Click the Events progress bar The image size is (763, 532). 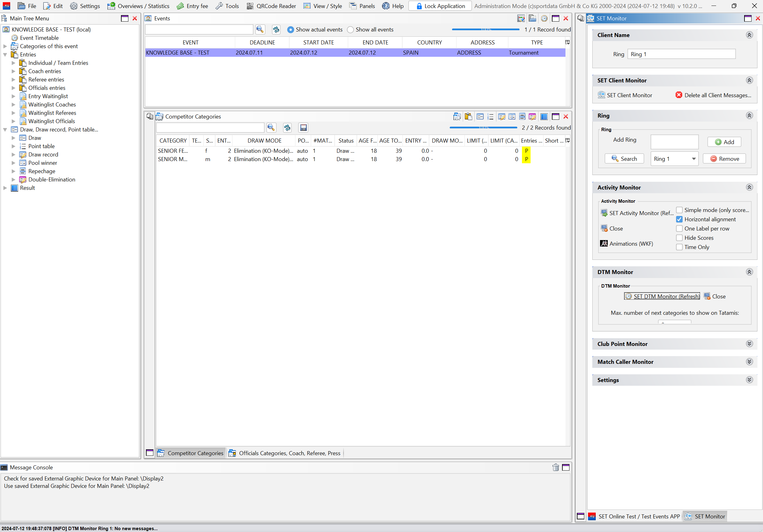(485, 30)
